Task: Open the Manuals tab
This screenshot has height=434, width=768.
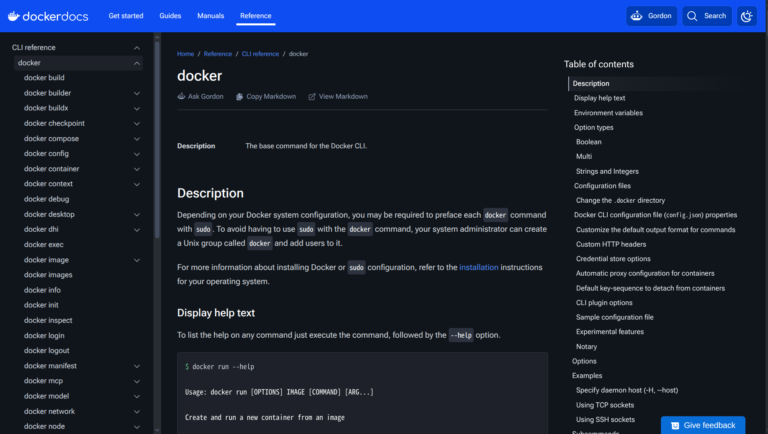Action: point(211,16)
